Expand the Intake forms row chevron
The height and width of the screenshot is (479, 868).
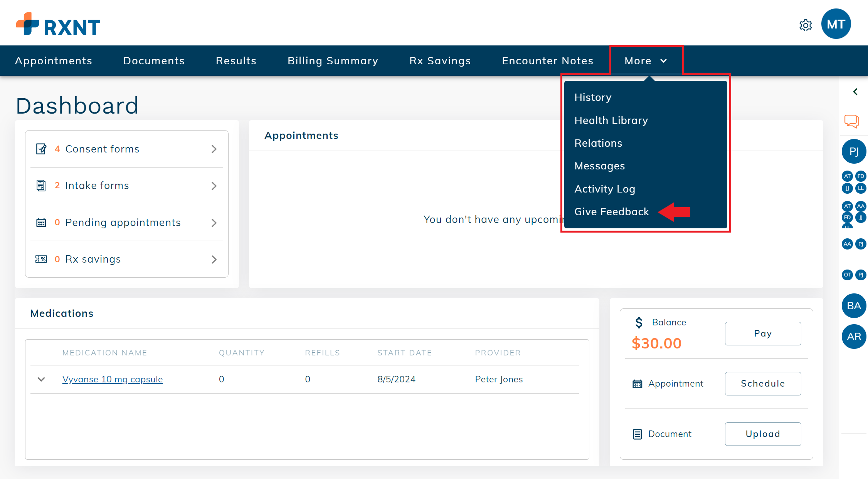pyautogui.click(x=214, y=186)
